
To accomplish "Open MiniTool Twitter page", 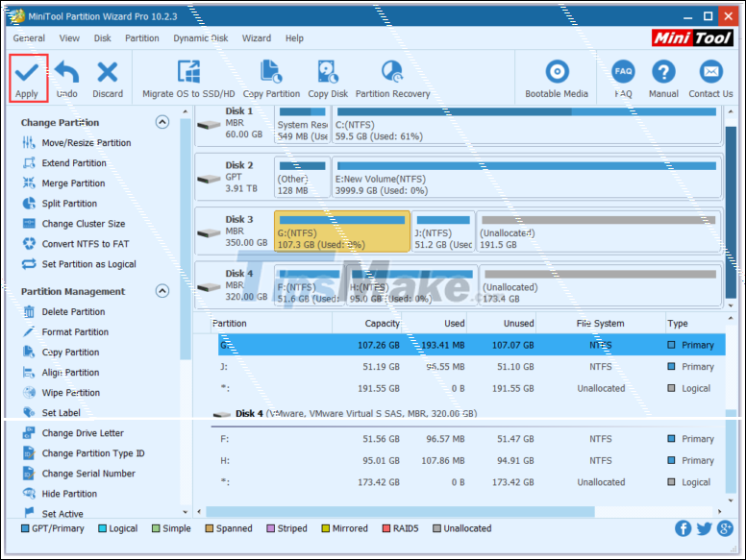I will (704, 528).
